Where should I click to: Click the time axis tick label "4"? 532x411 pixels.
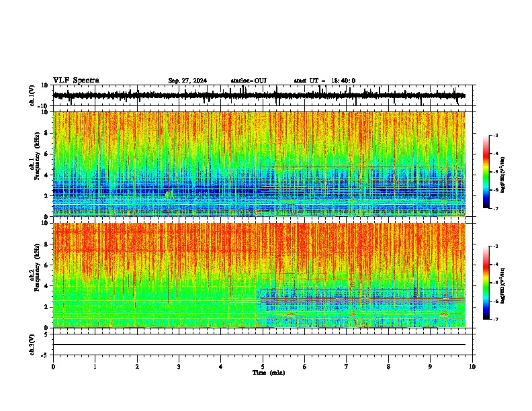221,367
